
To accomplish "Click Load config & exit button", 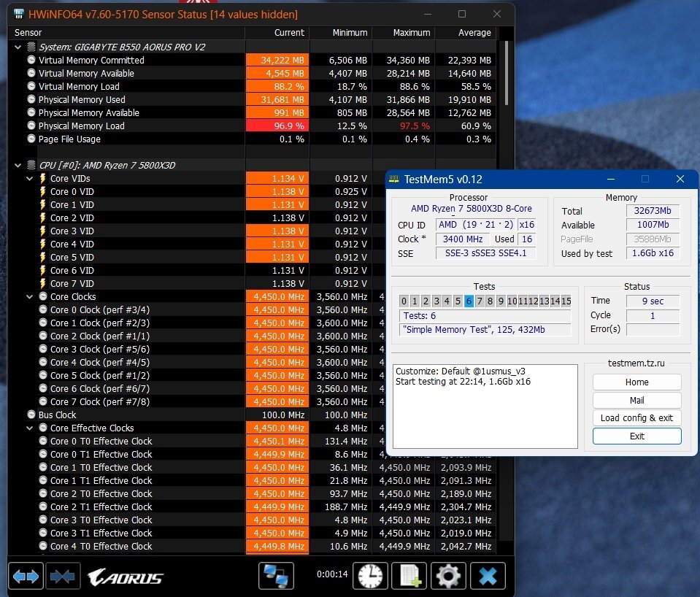I will (637, 418).
